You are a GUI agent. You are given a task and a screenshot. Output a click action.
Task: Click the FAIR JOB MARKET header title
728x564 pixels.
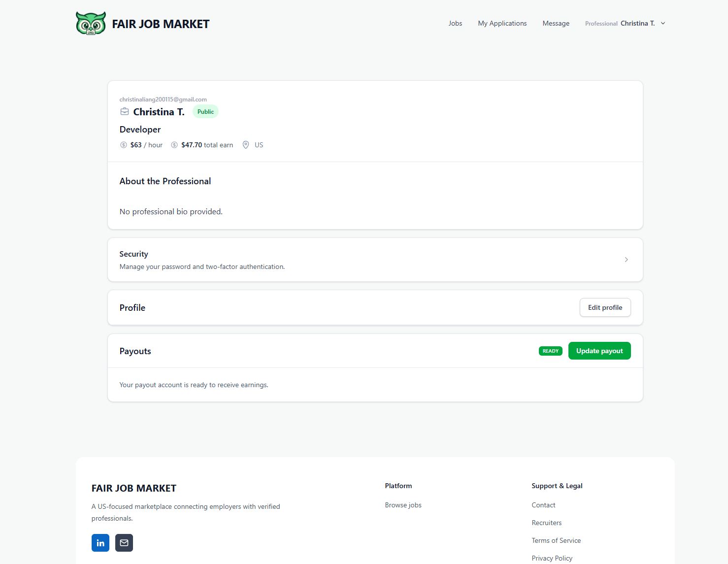pos(161,24)
